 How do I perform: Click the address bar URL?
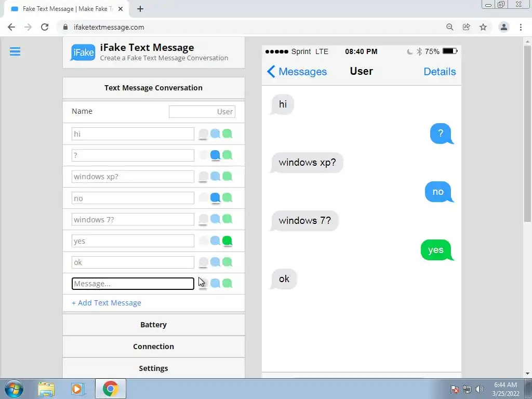[x=109, y=27]
